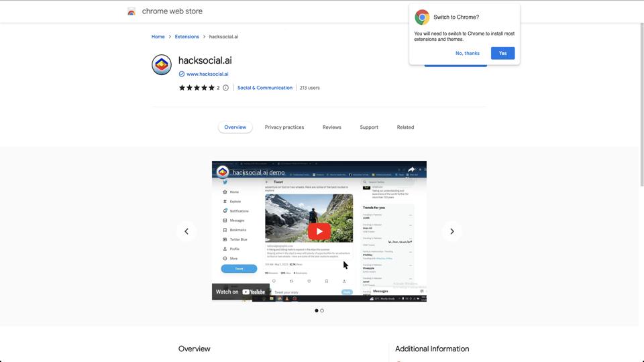Click the five-star rating display
The image size is (644, 362).
pyautogui.click(x=197, y=88)
